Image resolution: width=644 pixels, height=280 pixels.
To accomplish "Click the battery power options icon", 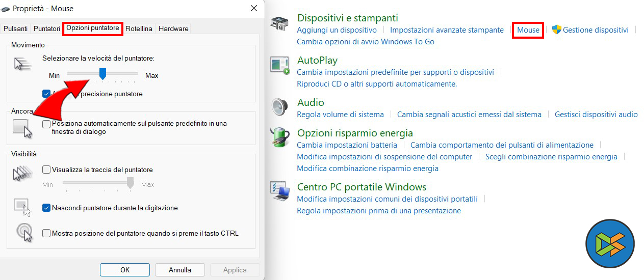I will (x=280, y=136).
